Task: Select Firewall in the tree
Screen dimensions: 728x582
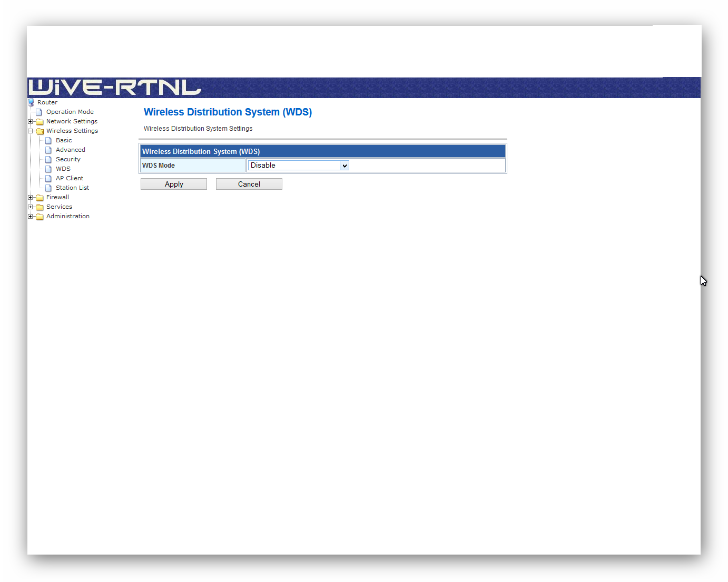Action: tap(57, 197)
